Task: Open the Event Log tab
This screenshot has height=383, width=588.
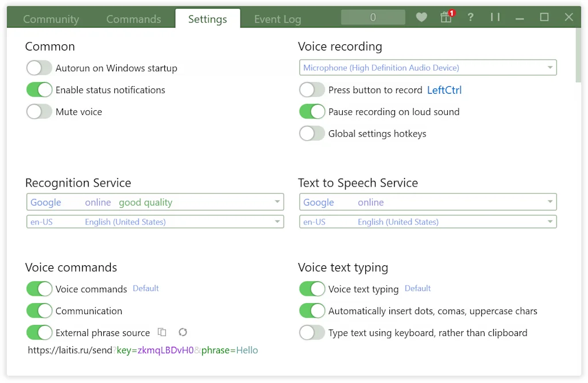Action: (x=277, y=19)
